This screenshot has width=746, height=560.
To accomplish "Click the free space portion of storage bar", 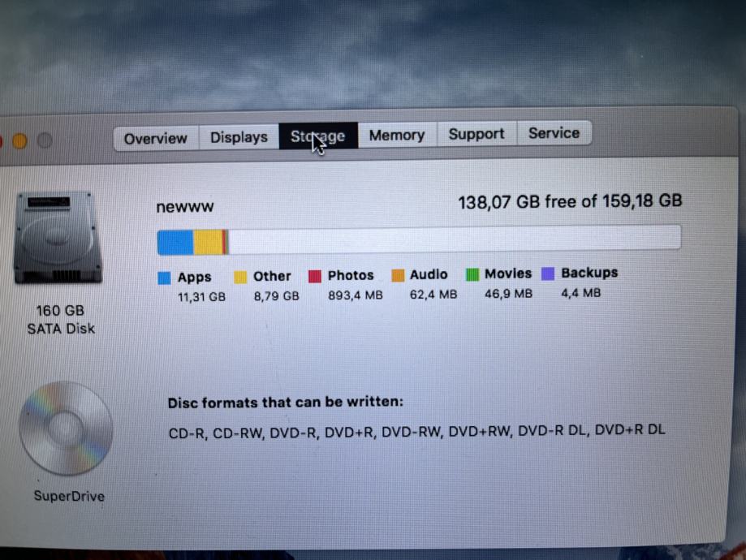I will [x=455, y=239].
